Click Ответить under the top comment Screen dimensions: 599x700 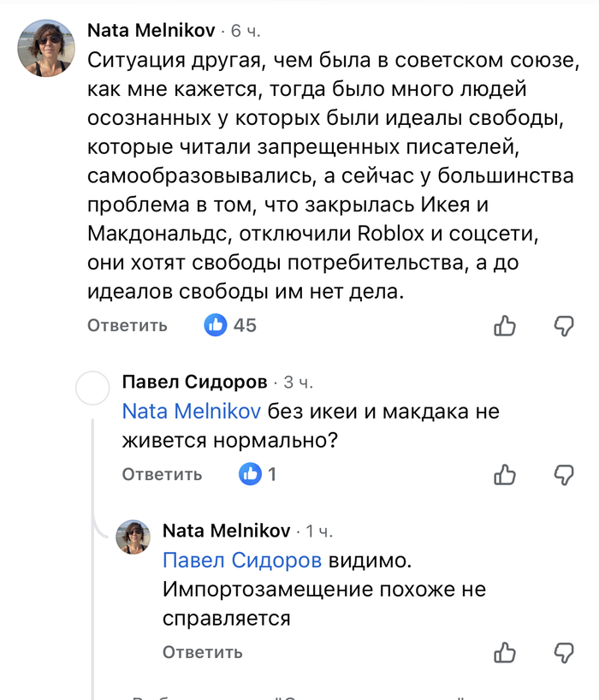tap(128, 326)
